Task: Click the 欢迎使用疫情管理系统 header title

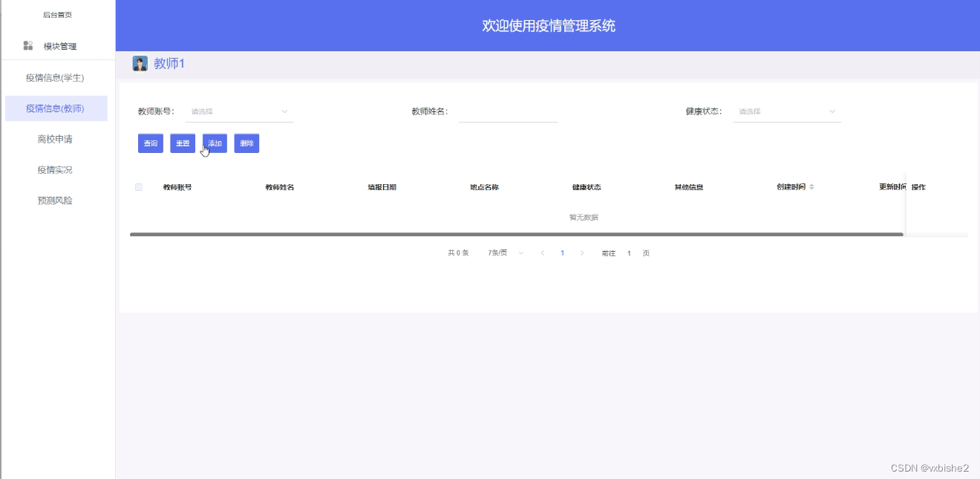Action: point(549,26)
